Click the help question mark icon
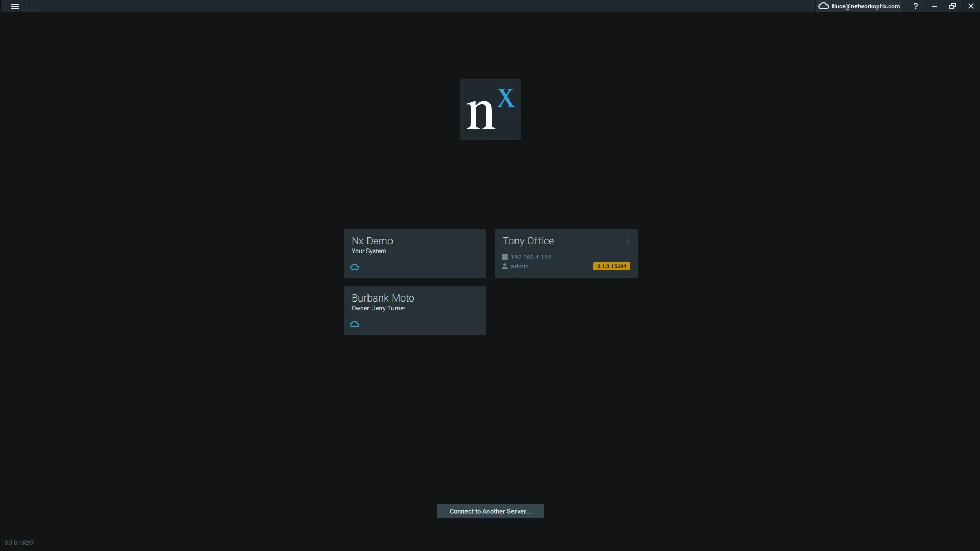Screen dimensions: 980x551 [915, 6]
